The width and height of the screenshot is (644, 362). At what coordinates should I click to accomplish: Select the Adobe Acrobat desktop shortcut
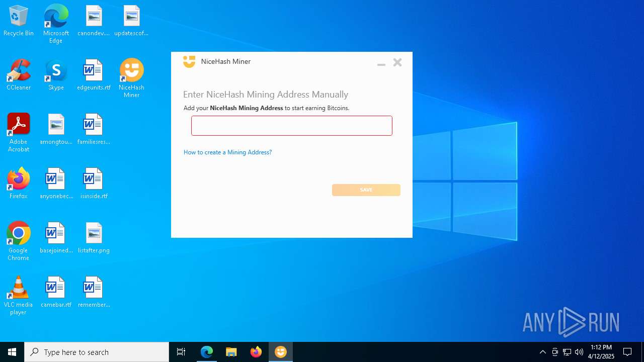coord(19,133)
